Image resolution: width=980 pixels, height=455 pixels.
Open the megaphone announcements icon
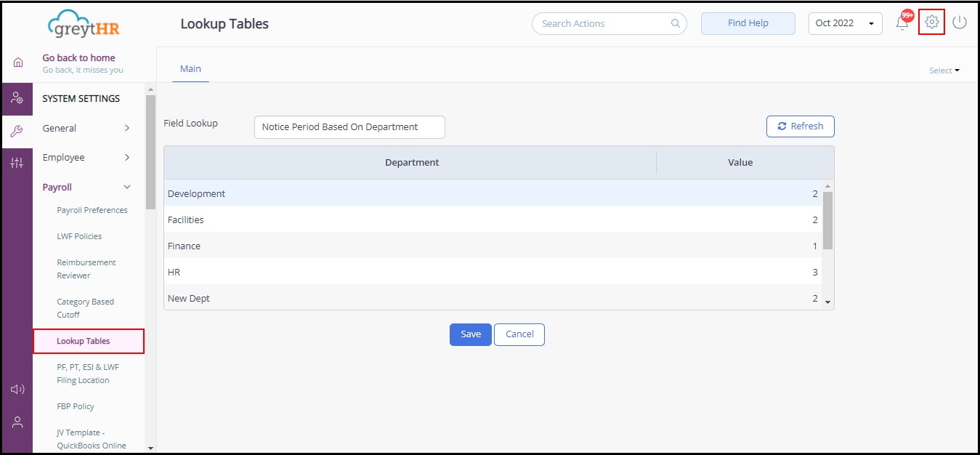pyautogui.click(x=17, y=390)
